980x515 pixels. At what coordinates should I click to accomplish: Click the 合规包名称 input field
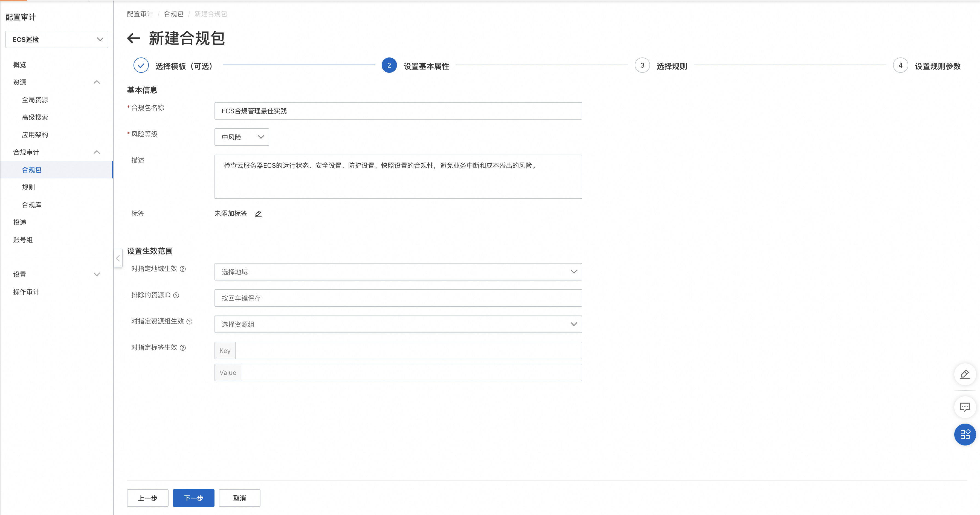pyautogui.click(x=398, y=111)
